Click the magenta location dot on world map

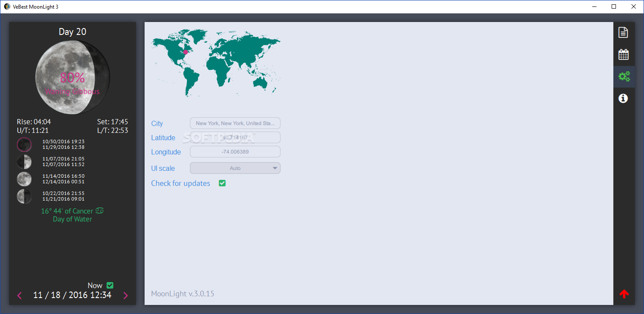186,52
